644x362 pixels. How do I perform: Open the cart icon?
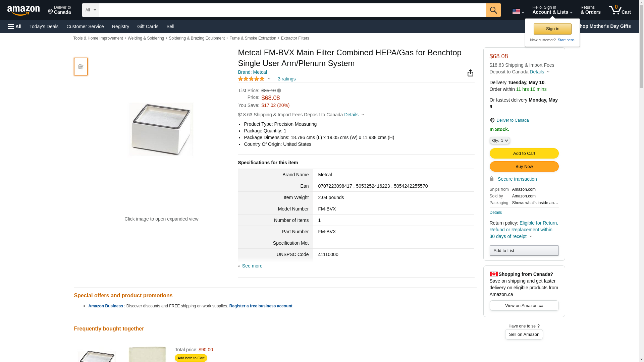tap(620, 10)
